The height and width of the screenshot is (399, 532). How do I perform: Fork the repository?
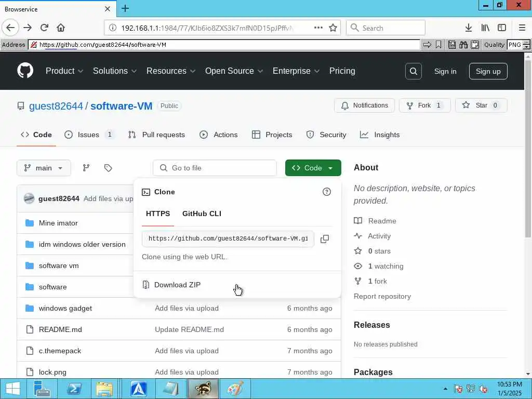coord(425,105)
